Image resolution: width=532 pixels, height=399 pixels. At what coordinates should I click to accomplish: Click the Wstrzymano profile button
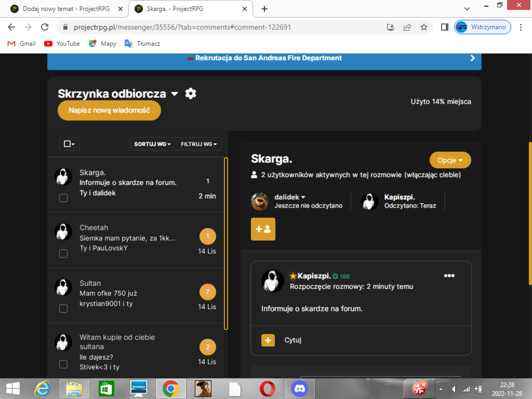pos(483,27)
